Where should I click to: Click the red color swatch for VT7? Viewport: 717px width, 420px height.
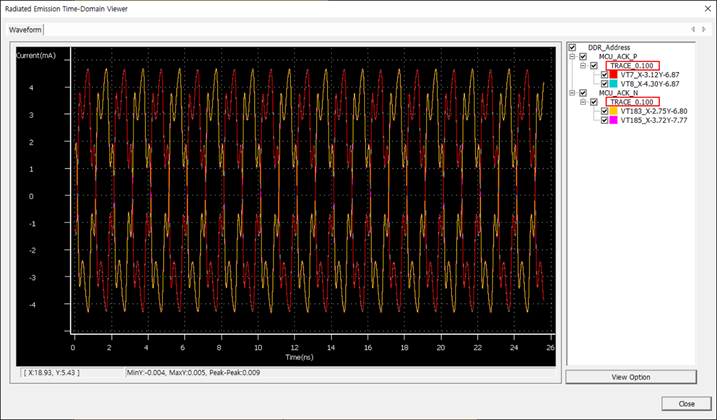615,75
